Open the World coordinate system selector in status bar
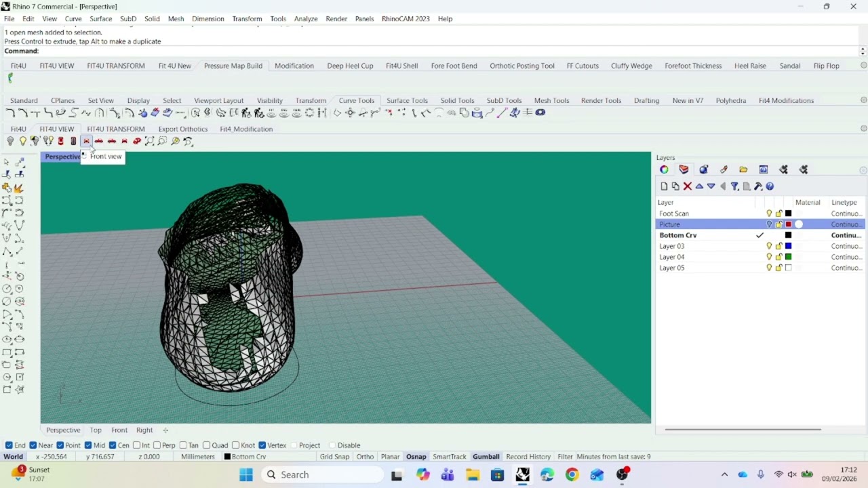 [14, 457]
